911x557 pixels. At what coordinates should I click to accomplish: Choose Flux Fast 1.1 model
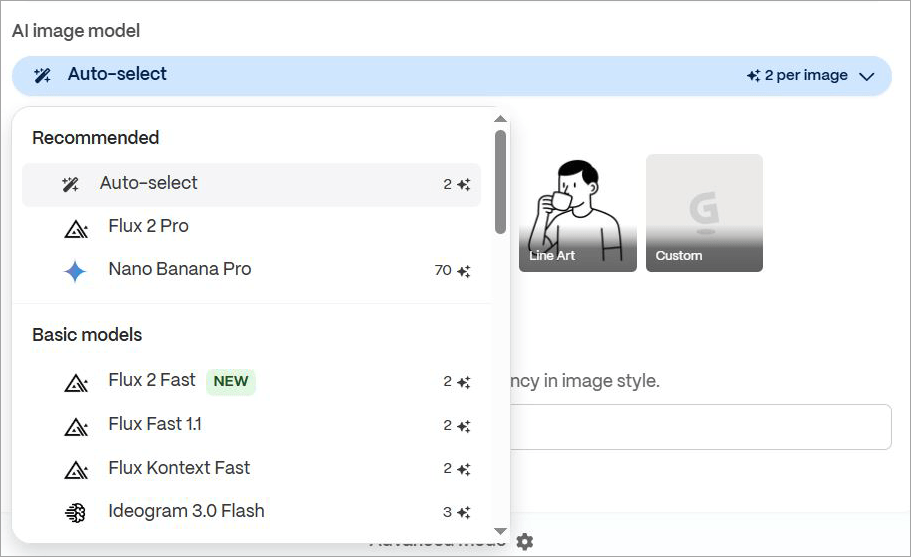pyautogui.click(x=251, y=425)
